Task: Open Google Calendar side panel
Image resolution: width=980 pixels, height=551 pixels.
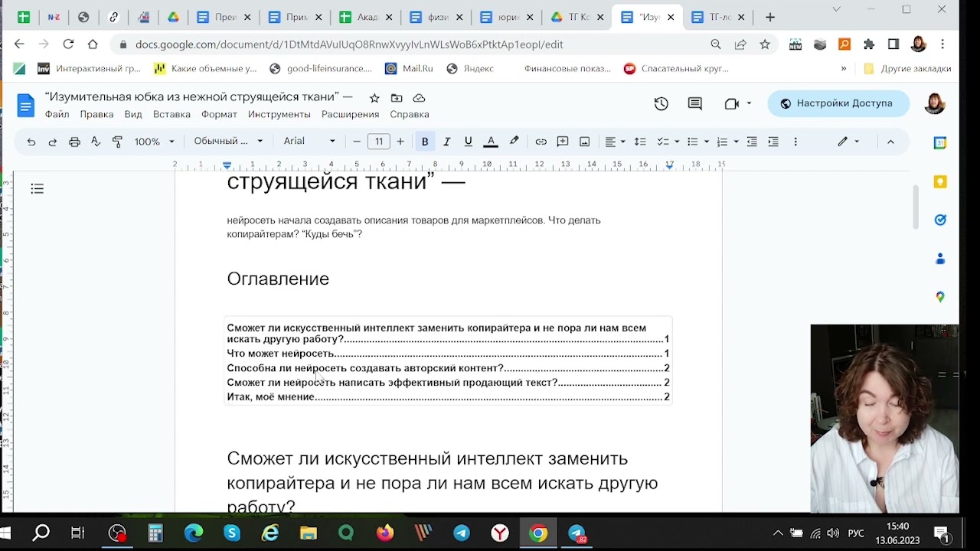Action: coord(940,142)
